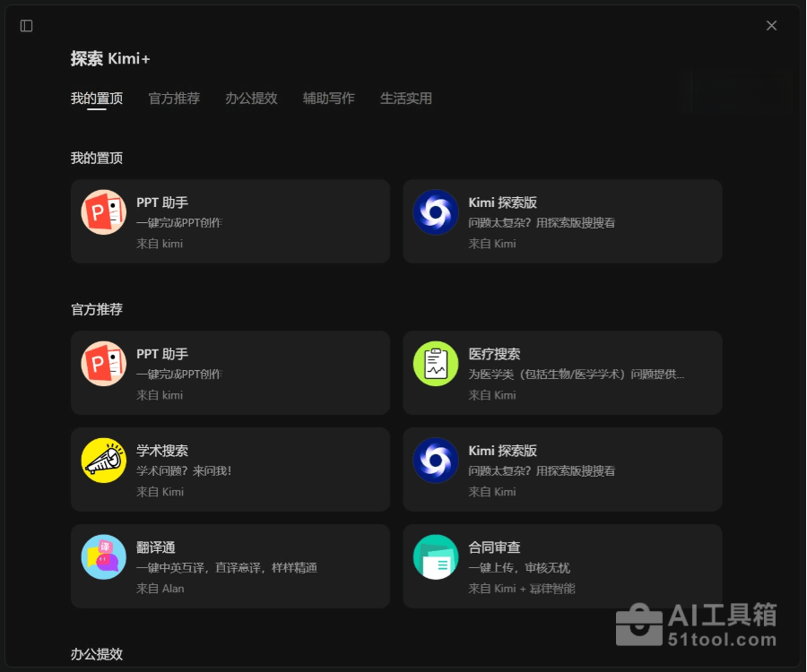Image resolution: width=807 pixels, height=672 pixels.
Task: Click the 51tool.com watermark logo
Action: (697, 625)
